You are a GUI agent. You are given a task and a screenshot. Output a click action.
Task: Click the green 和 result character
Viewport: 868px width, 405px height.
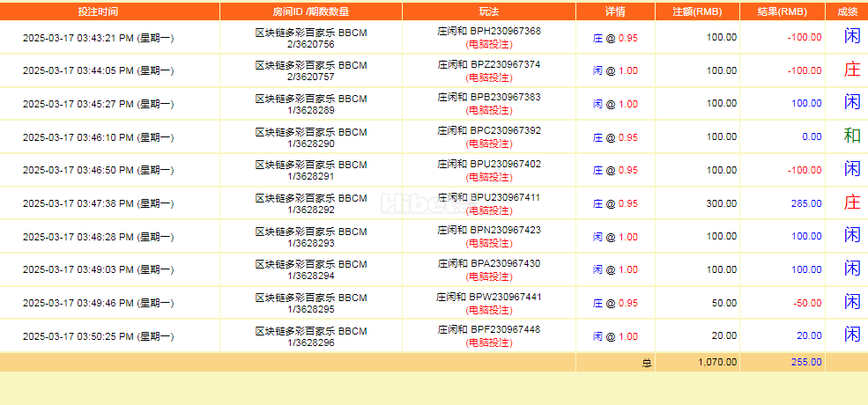pos(851,136)
